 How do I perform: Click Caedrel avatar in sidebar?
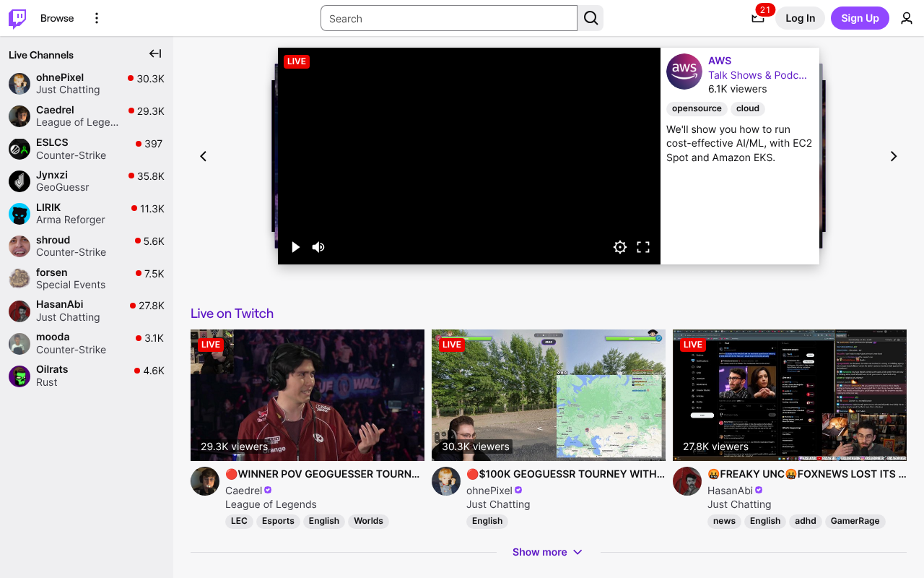point(19,116)
